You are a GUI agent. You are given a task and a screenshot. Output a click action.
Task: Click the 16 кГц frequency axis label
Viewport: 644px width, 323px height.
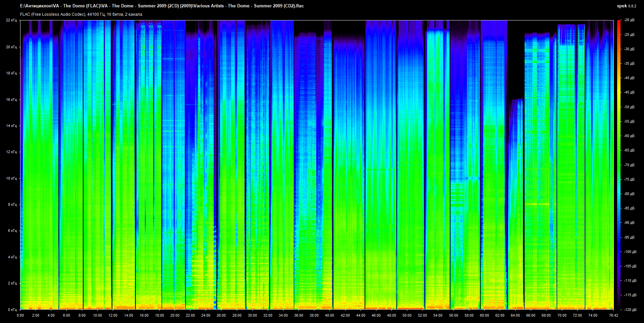11,100
